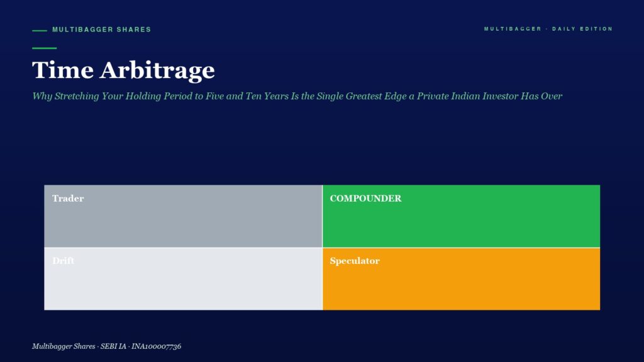Click "Multibagger Shares" in the footer line

[64, 346]
